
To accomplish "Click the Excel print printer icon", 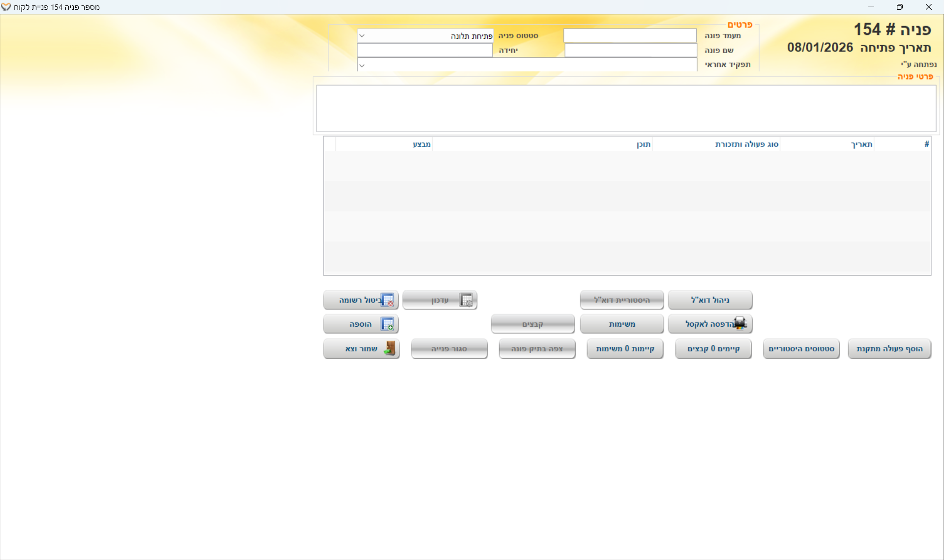I will (x=739, y=324).
